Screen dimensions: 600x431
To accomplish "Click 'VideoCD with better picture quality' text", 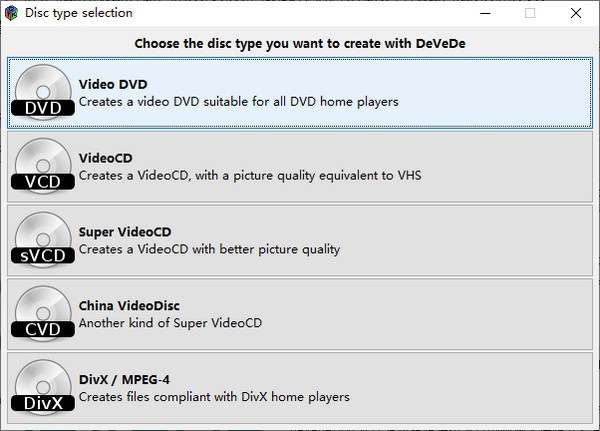I will [239, 250].
